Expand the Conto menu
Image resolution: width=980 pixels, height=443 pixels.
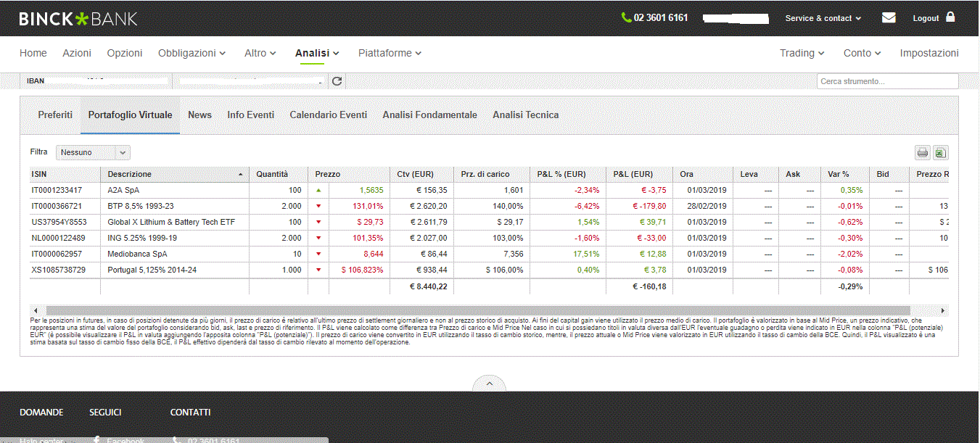862,53
